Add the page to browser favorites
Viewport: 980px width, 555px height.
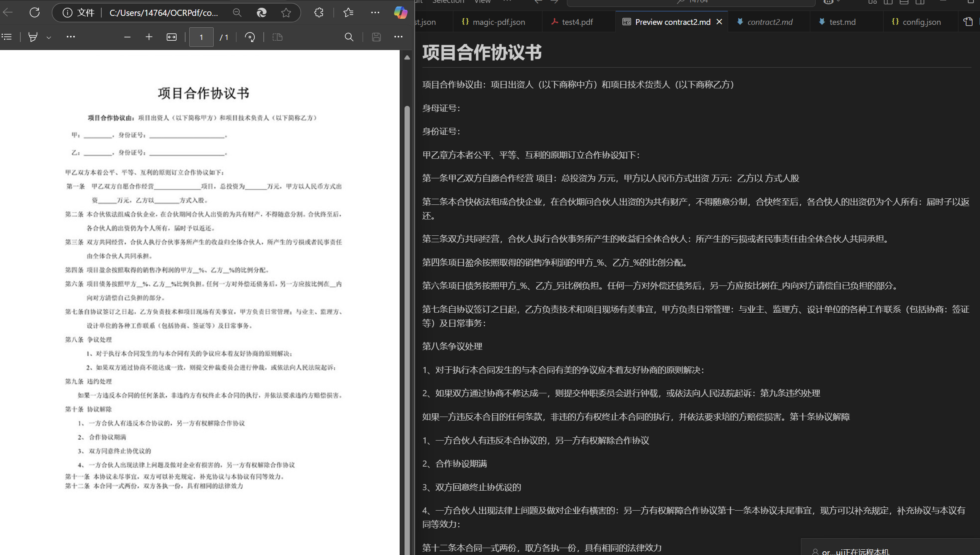pos(286,13)
